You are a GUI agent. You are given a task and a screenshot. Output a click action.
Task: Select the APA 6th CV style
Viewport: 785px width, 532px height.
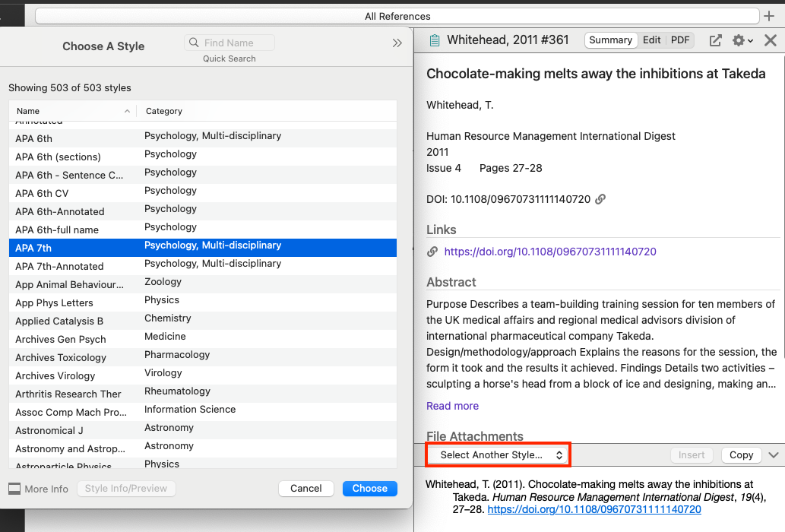click(203, 193)
